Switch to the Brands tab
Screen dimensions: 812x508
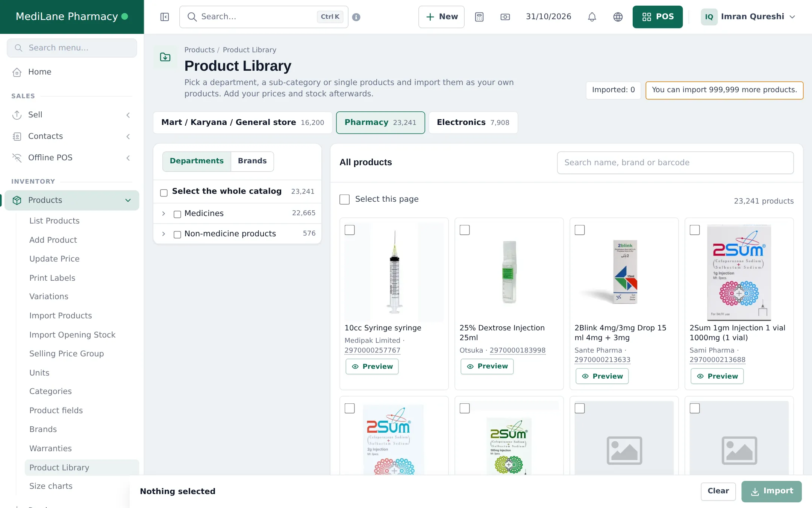tap(252, 161)
